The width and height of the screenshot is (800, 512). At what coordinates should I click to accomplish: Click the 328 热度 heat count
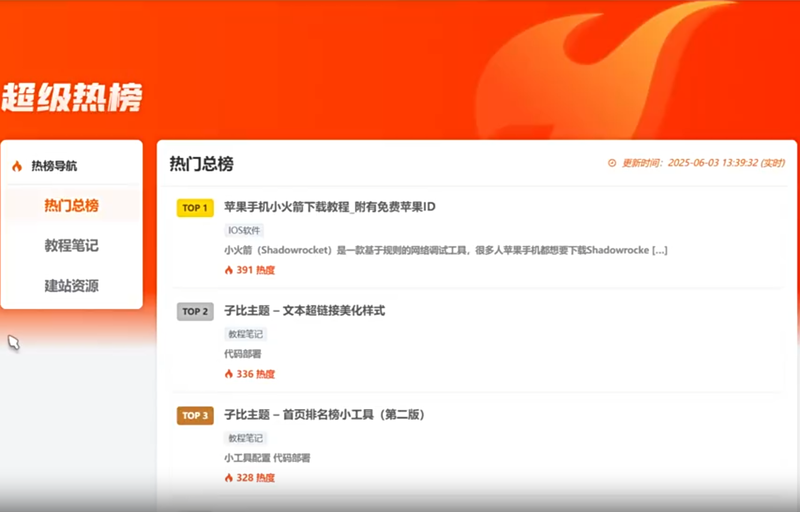256,478
